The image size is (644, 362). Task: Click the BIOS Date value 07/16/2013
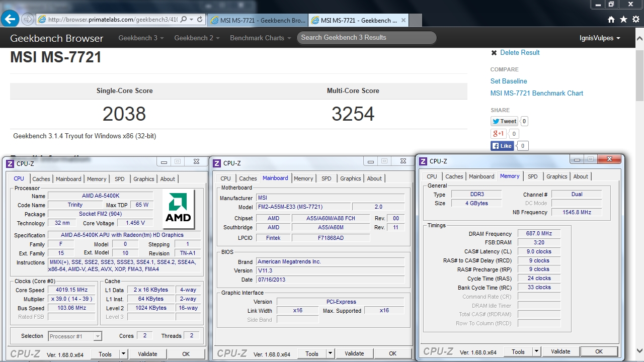click(330, 280)
